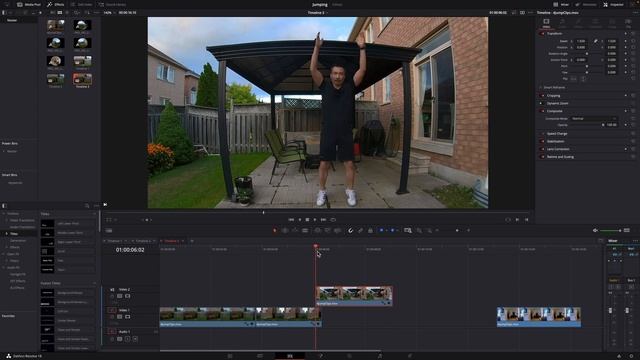Select the Video tab in Inspector

[x=546, y=23]
